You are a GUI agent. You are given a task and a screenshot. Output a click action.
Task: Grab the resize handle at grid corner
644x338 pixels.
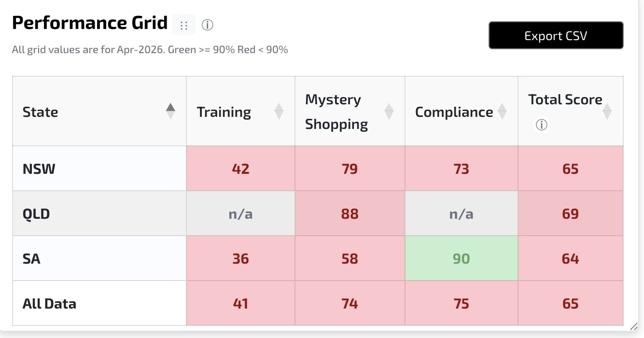[634, 326]
